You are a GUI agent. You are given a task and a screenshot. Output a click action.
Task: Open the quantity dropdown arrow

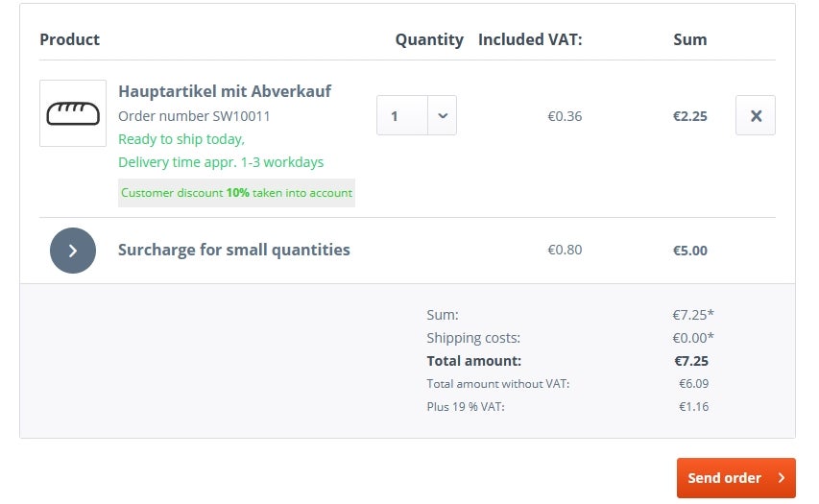(x=443, y=115)
